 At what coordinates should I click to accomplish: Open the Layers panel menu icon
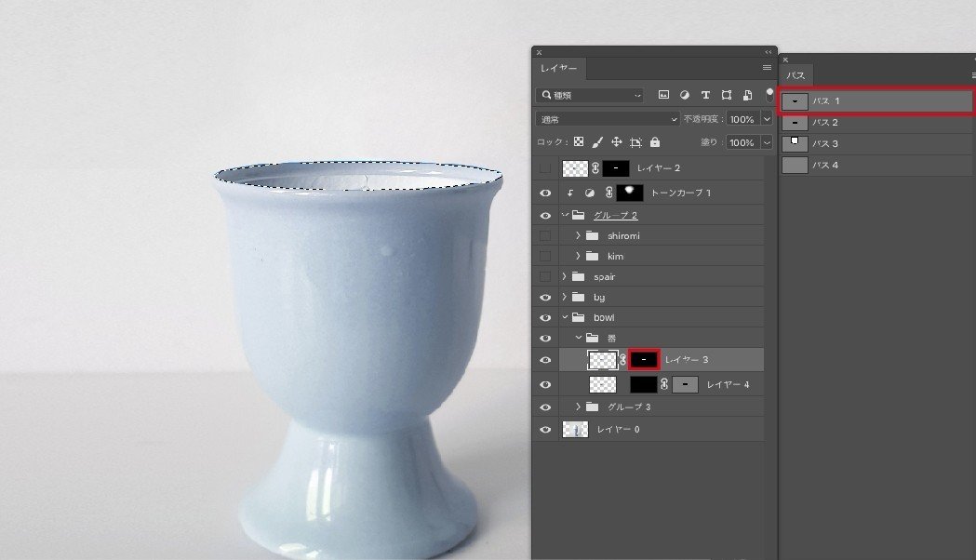pos(767,68)
